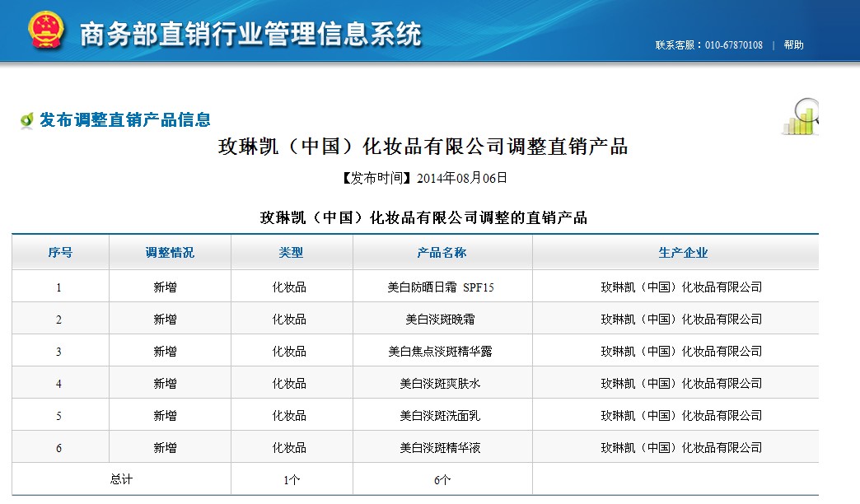The height and width of the screenshot is (504, 860).
Task: Click 新增 in the 美白淡斑晚霜 row
Action: tap(165, 320)
